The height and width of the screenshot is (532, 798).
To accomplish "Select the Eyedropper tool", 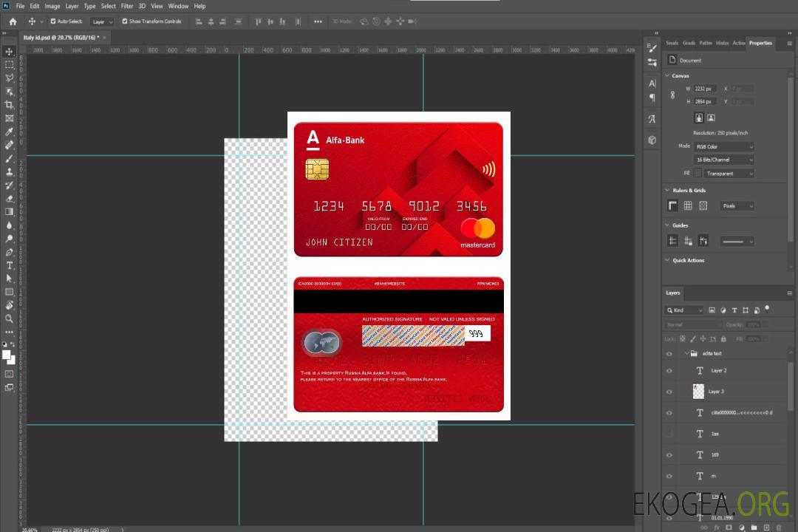I will pos(9,132).
